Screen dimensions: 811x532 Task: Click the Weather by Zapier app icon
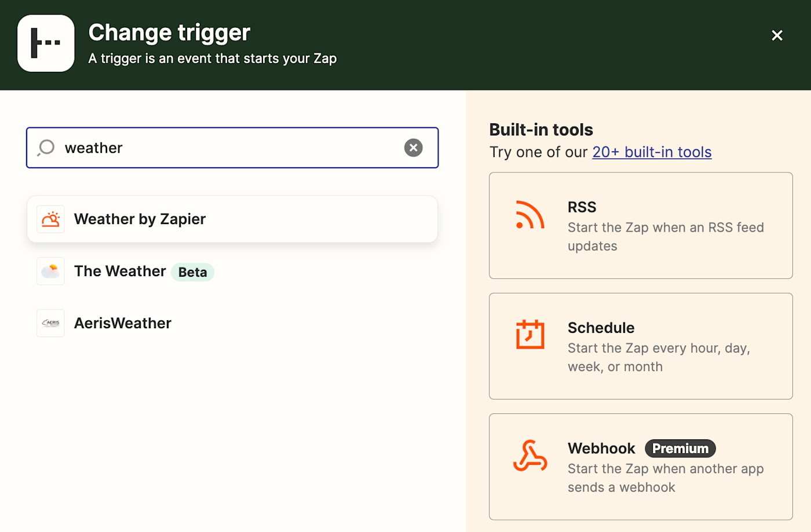tap(50, 219)
